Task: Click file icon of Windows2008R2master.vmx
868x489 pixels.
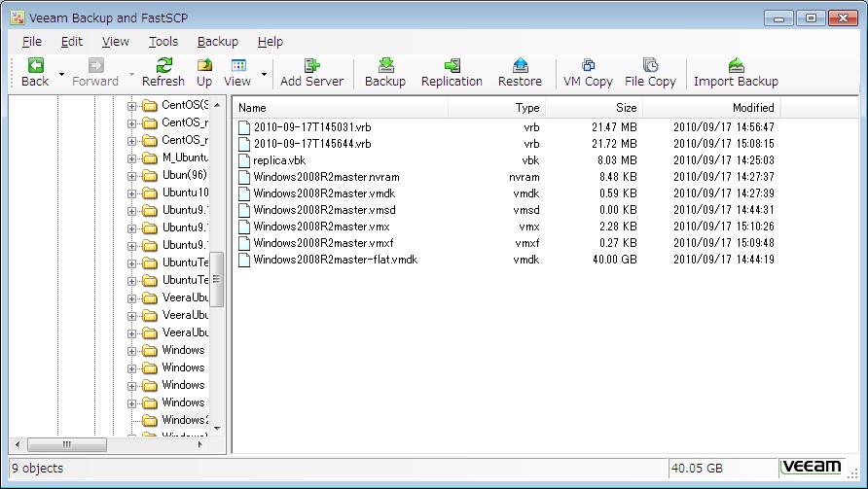Action: [244, 227]
